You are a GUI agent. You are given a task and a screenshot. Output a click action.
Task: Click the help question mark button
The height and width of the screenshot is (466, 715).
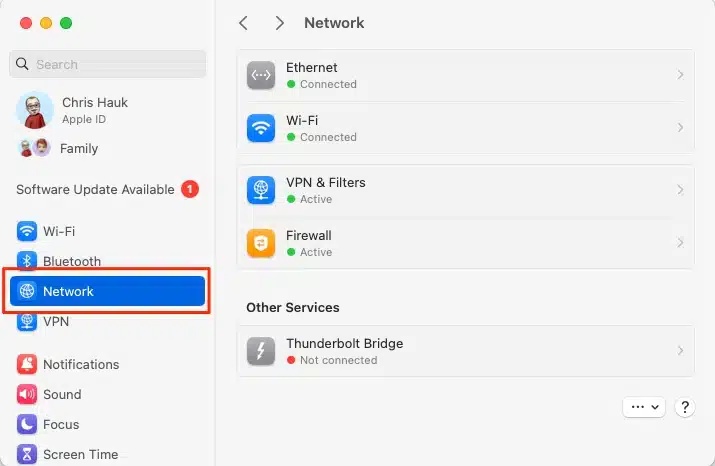click(x=685, y=407)
